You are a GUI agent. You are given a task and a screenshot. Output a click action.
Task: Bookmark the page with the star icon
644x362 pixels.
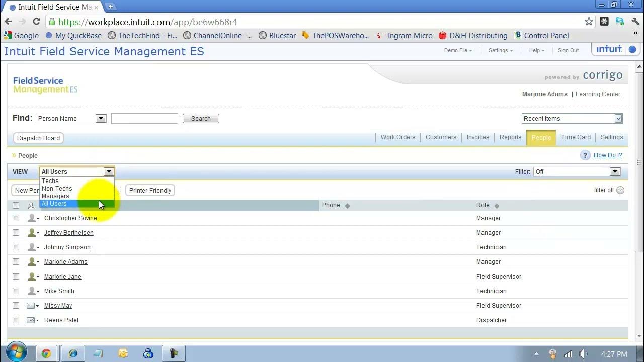pos(589,22)
